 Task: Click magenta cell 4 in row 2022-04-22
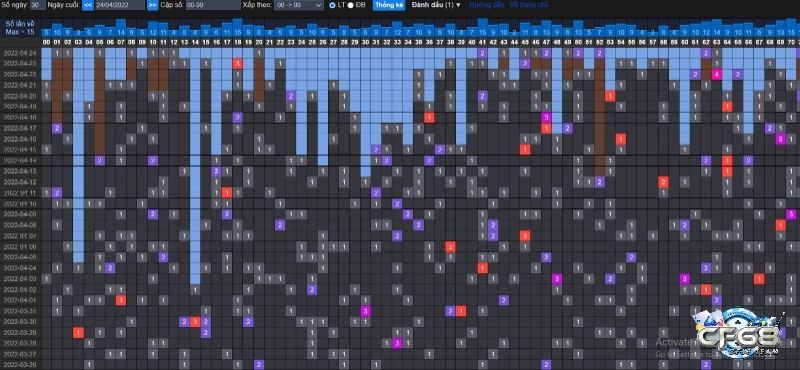pyautogui.click(x=716, y=74)
